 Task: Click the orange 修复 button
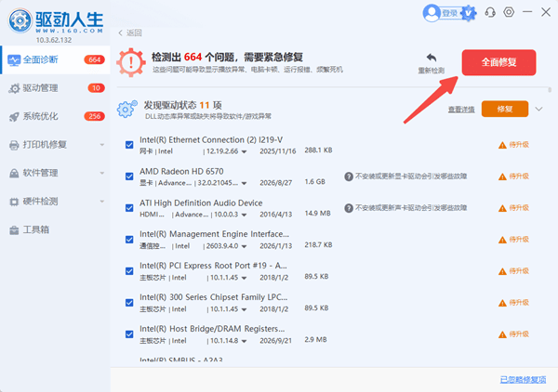tap(505, 109)
